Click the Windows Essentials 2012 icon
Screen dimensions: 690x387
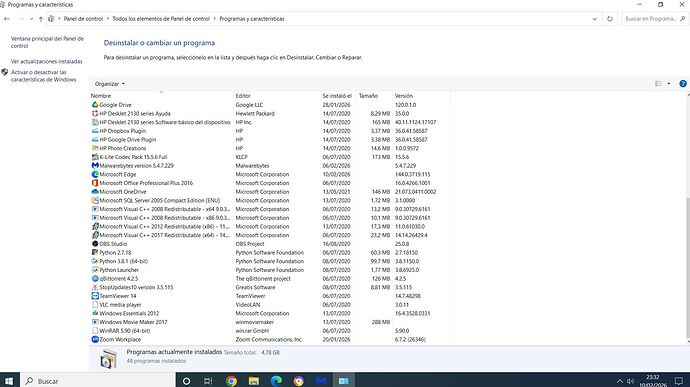coord(95,313)
